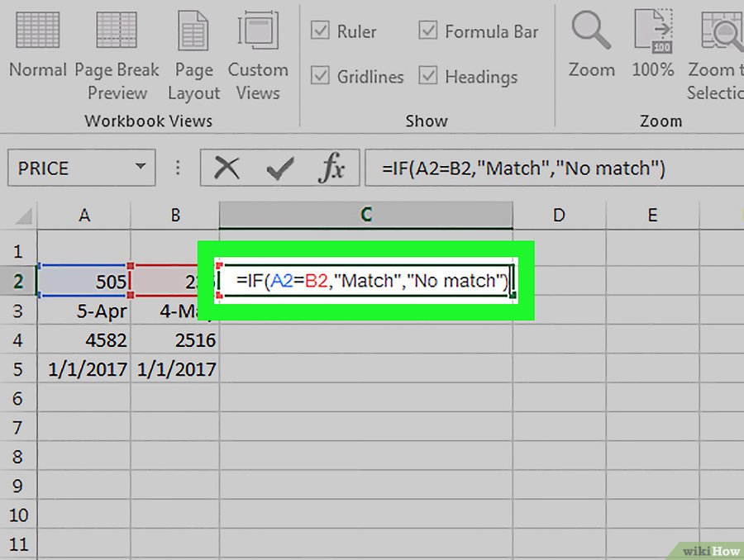The image size is (744, 560).
Task: Cancel formula entry with X button
Action: pos(227,168)
